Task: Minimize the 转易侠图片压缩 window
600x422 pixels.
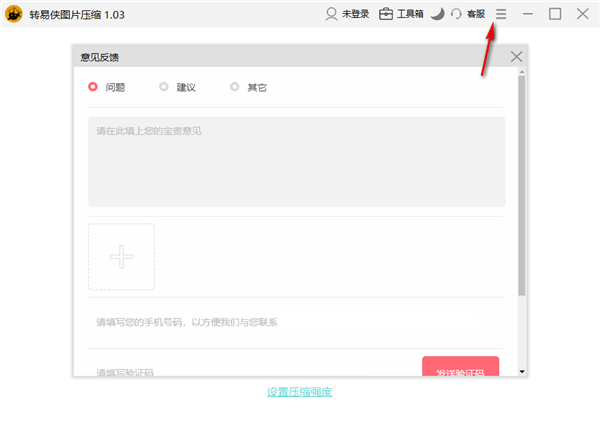Action: (x=528, y=14)
